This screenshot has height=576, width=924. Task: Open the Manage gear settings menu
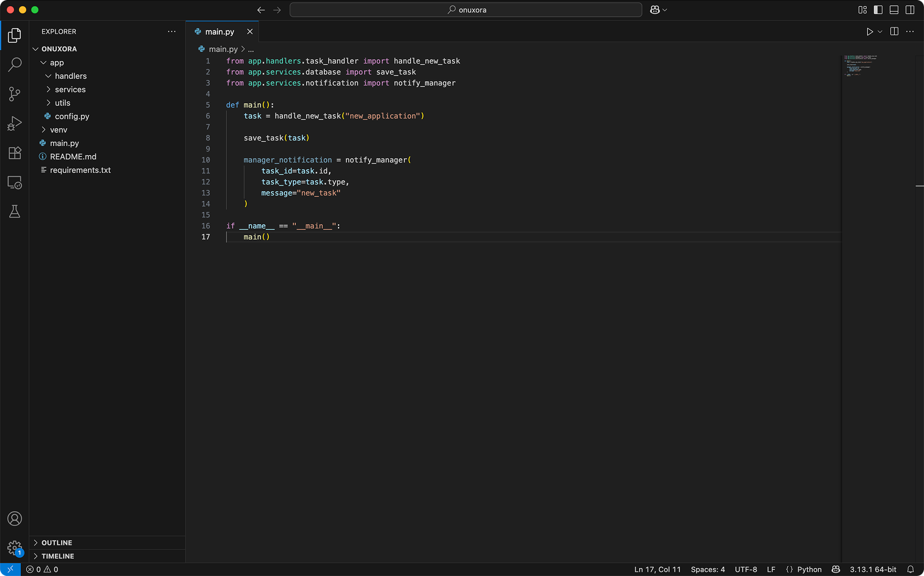15,548
